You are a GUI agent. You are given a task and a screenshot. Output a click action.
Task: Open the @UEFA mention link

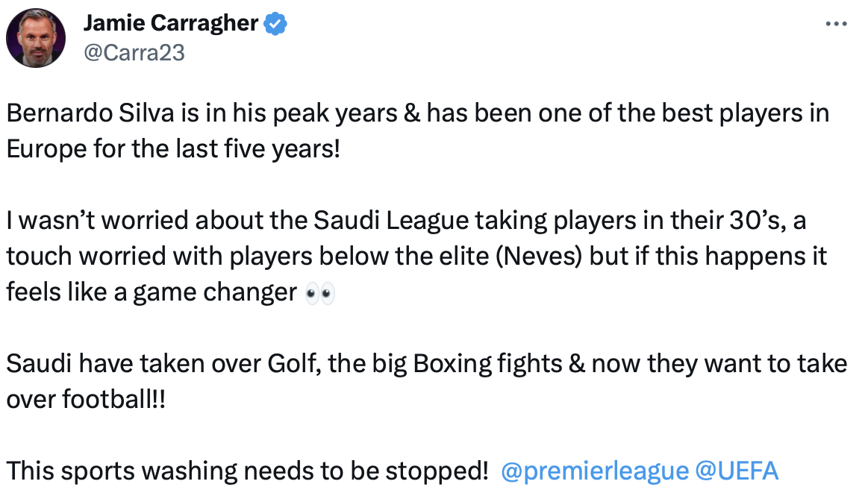click(x=737, y=471)
